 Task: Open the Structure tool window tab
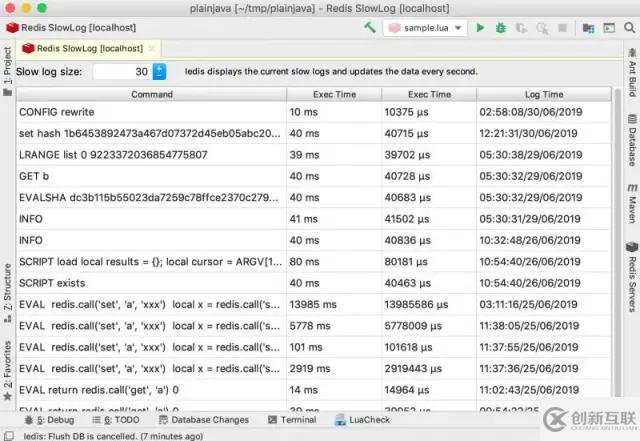click(7, 292)
